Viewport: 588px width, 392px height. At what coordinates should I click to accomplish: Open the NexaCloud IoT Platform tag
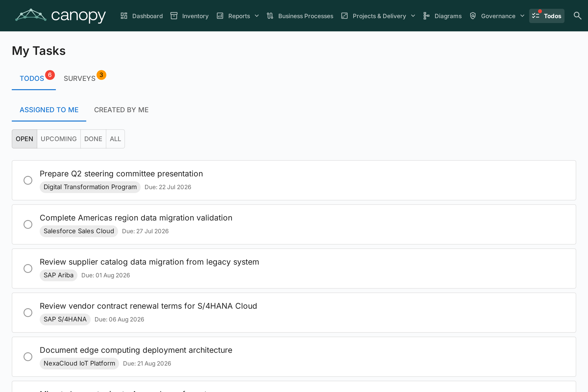click(79, 364)
